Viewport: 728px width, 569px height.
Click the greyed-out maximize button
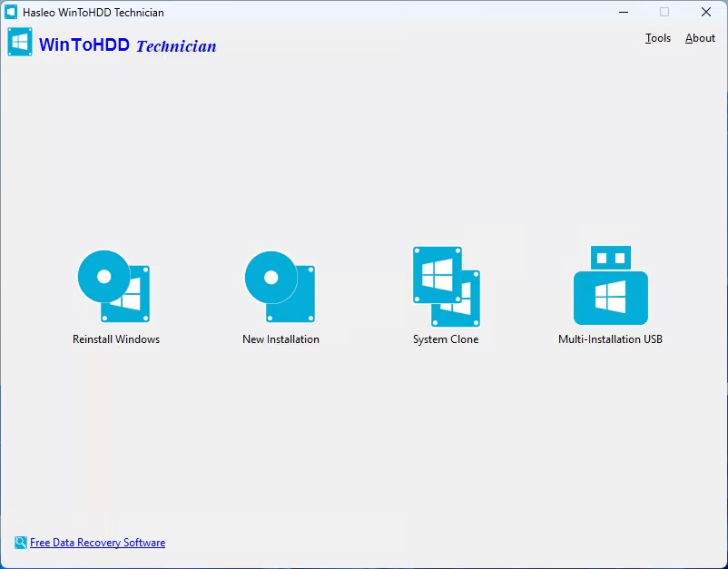click(664, 13)
